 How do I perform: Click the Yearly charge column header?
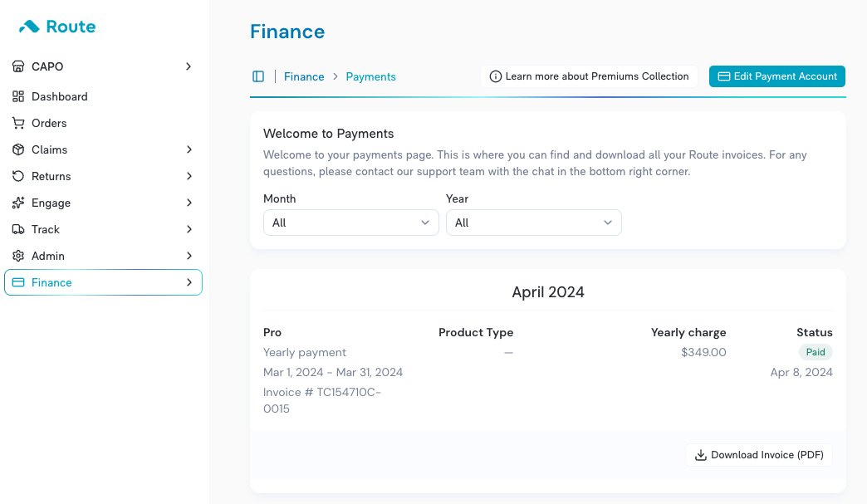688,332
